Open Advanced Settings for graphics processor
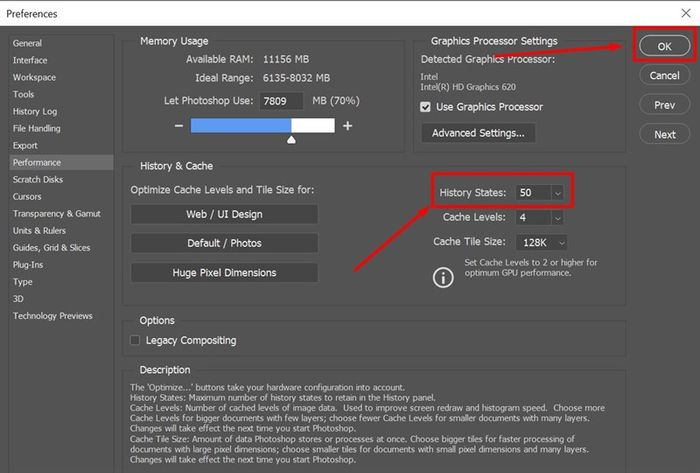 pos(478,133)
